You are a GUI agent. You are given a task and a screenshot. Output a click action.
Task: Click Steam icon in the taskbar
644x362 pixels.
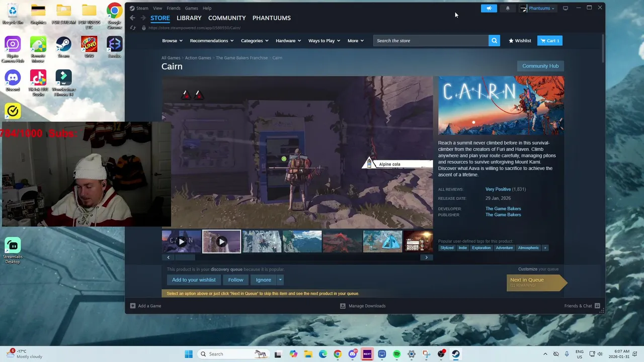[455, 354]
